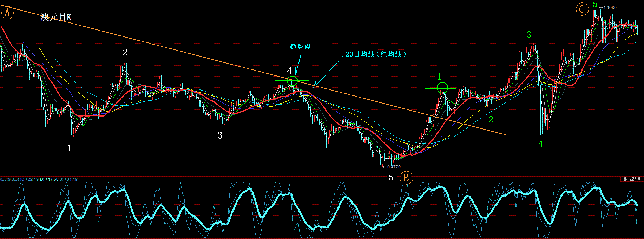The width and height of the screenshot is (644, 239).
Task: Select the D: +17.68 value
Action: point(49,179)
